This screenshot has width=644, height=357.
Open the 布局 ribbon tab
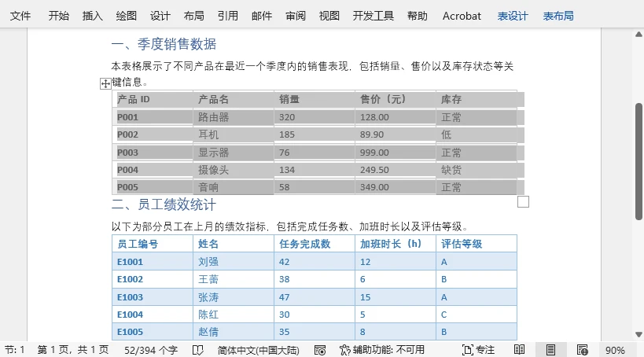(x=194, y=16)
